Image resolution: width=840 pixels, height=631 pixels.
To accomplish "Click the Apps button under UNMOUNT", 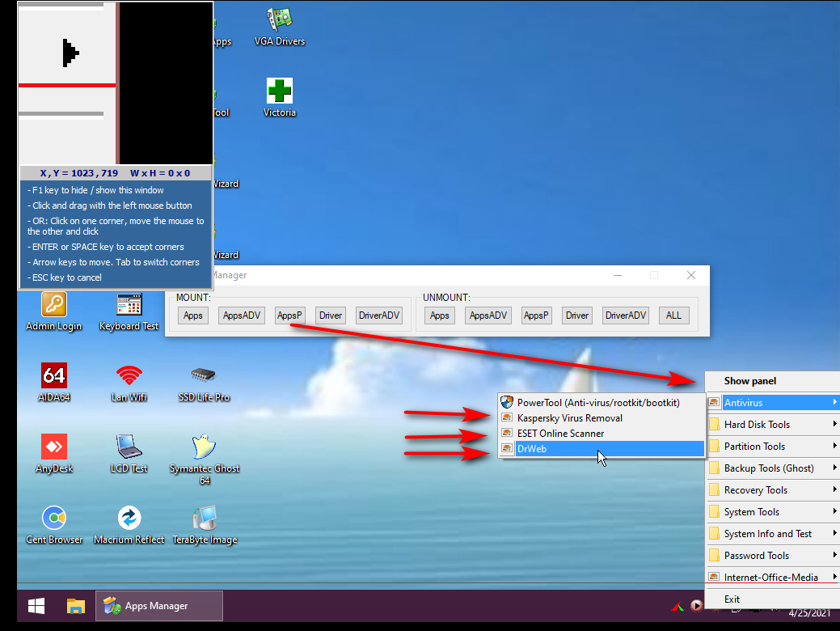I will [x=439, y=315].
